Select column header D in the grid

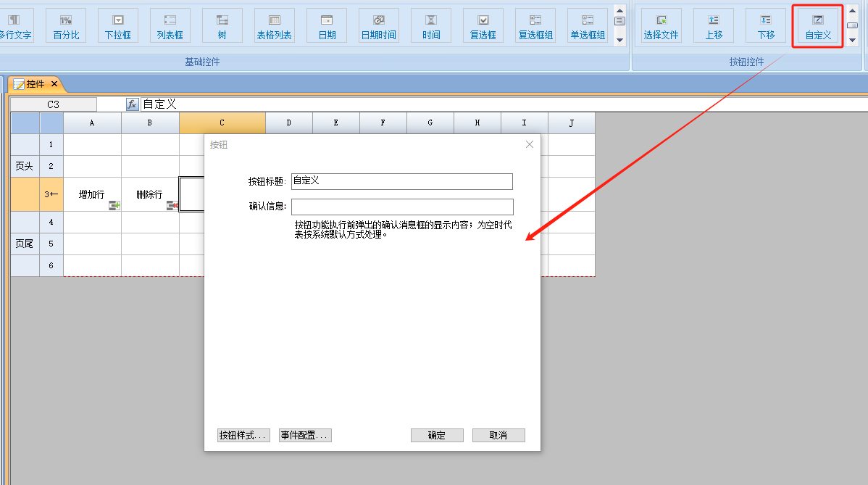(x=288, y=123)
